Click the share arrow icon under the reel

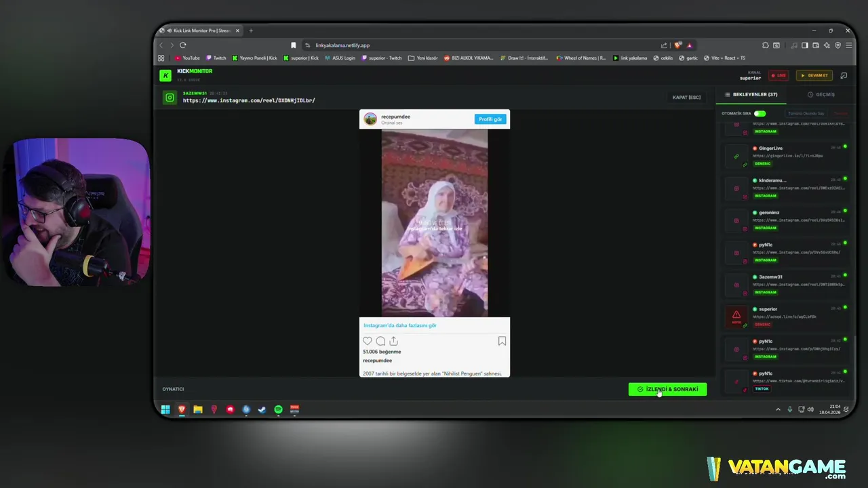[x=393, y=341]
